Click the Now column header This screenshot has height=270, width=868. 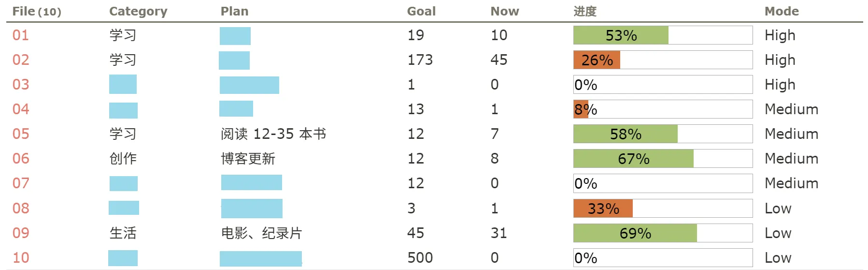click(505, 11)
